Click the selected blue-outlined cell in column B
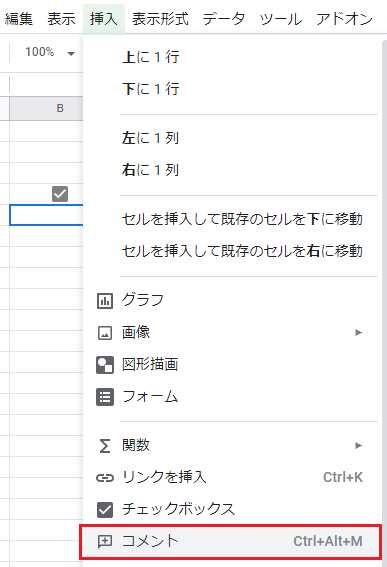This screenshot has height=567, width=387. (46, 215)
